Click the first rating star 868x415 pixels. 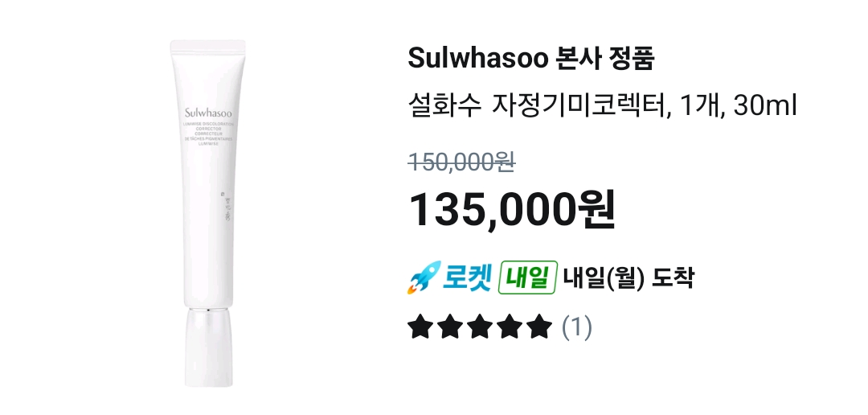click(420, 327)
